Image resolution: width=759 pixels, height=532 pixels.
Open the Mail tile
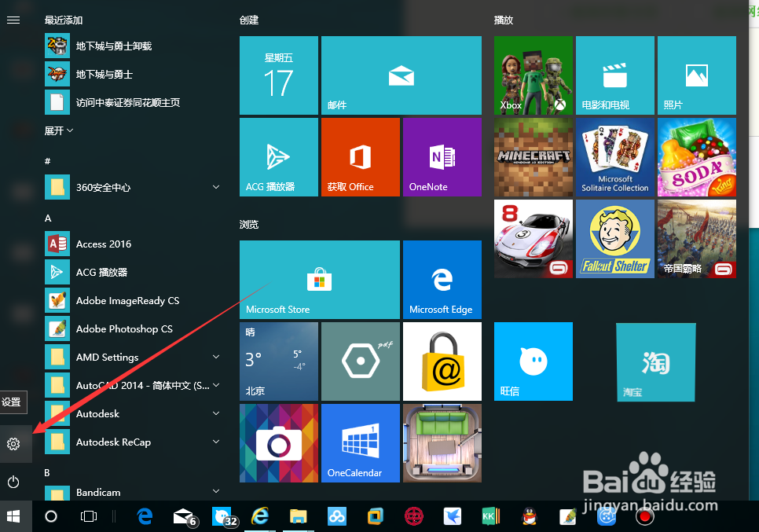[x=401, y=75]
